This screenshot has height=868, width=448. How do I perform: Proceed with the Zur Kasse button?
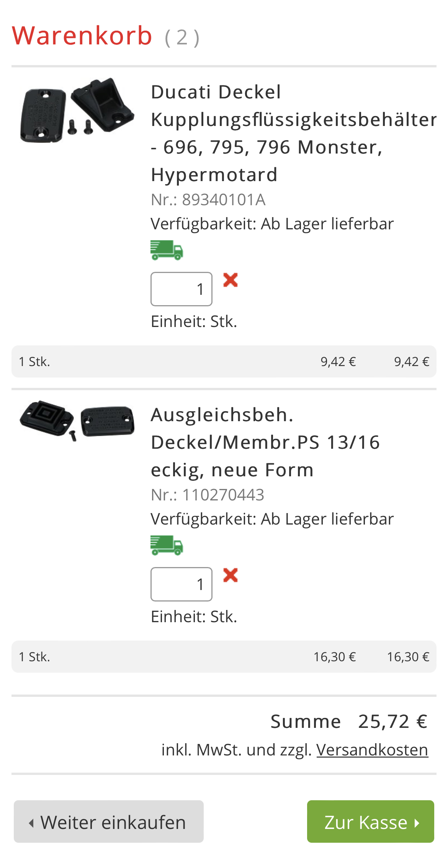pyautogui.click(x=371, y=822)
